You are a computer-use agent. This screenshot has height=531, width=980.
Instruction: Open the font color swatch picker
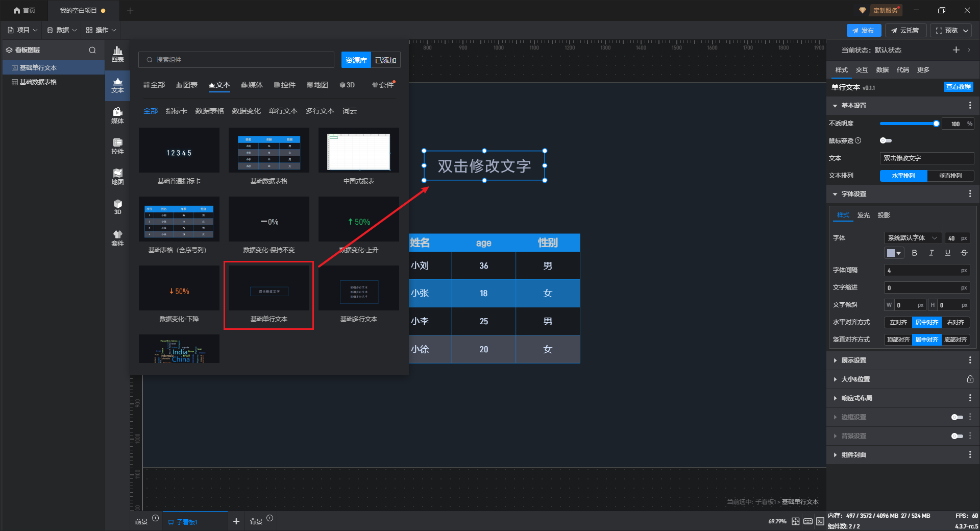tap(894, 253)
